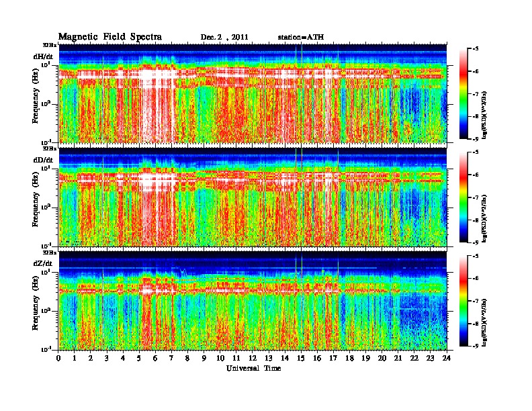Click hour "1" on the Universal Time axis

[75, 358]
